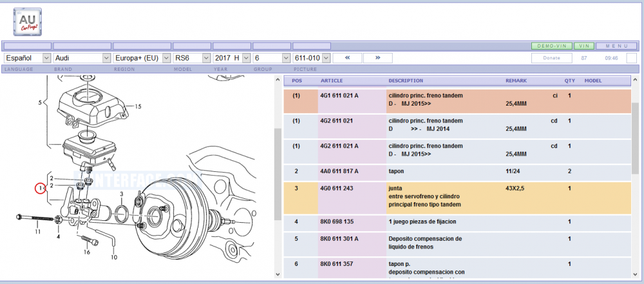Click the Donate button
644x284 pixels.
pos(552,58)
